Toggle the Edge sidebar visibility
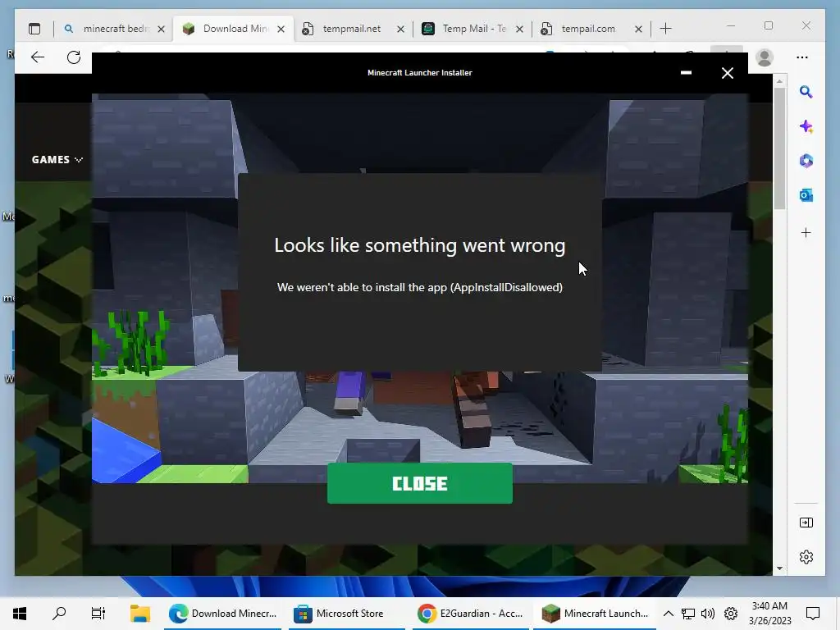Image resolution: width=840 pixels, height=630 pixels. coord(806,523)
